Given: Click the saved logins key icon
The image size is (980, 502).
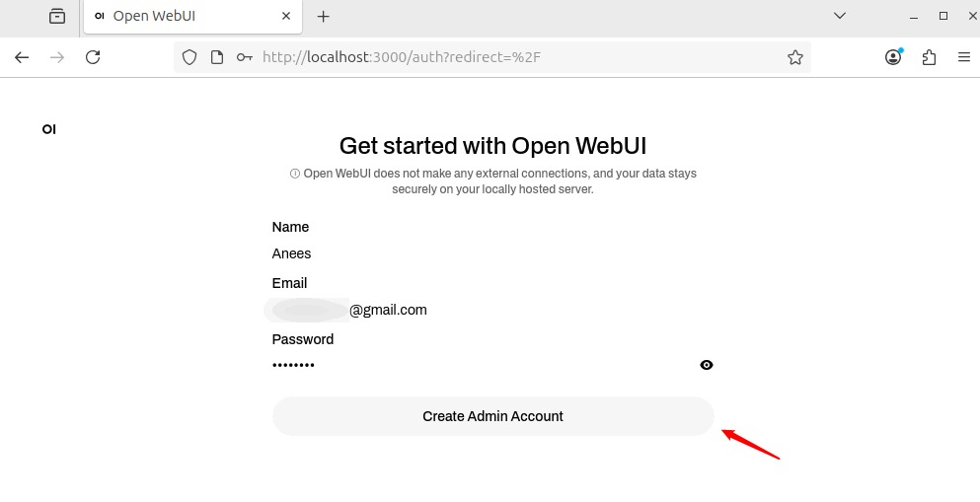Looking at the screenshot, I should point(244,57).
